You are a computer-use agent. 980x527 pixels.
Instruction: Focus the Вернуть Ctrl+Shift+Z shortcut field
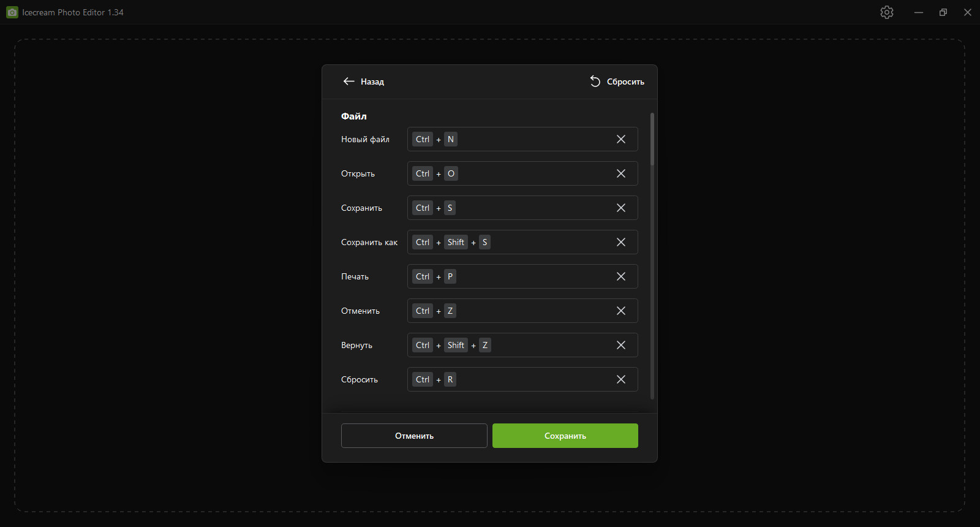(x=522, y=345)
